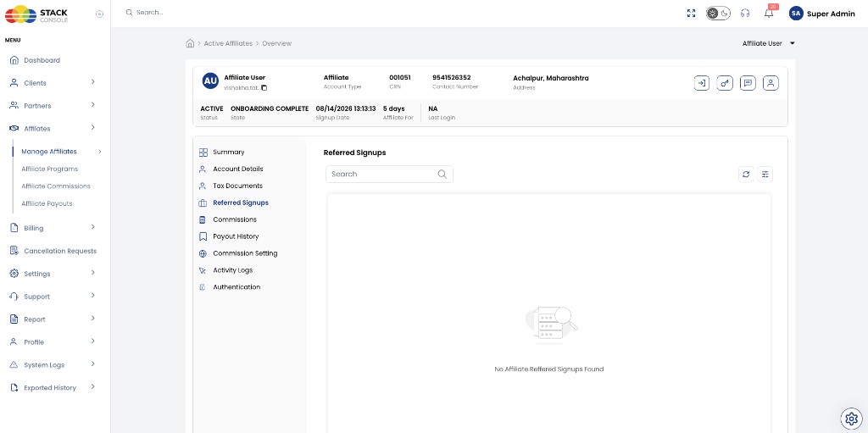
Task: Expand the System Logs menu chevron
Action: pos(93,364)
